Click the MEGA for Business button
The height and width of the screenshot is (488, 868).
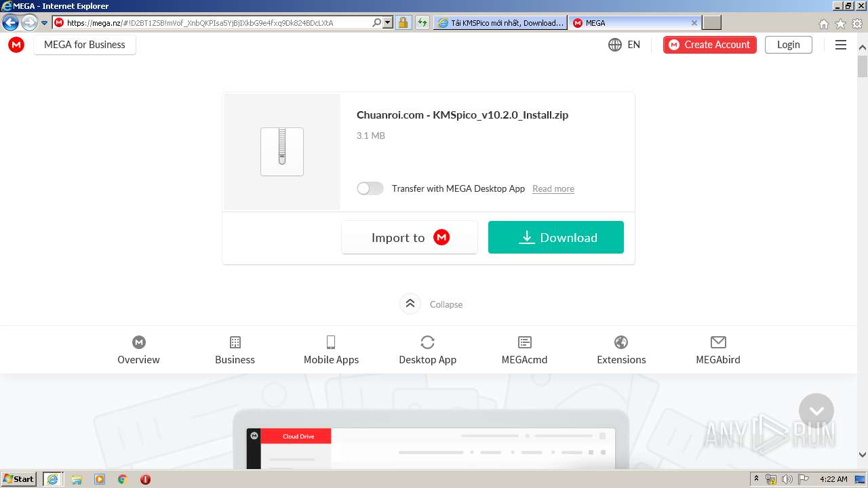click(x=85, y=45)
